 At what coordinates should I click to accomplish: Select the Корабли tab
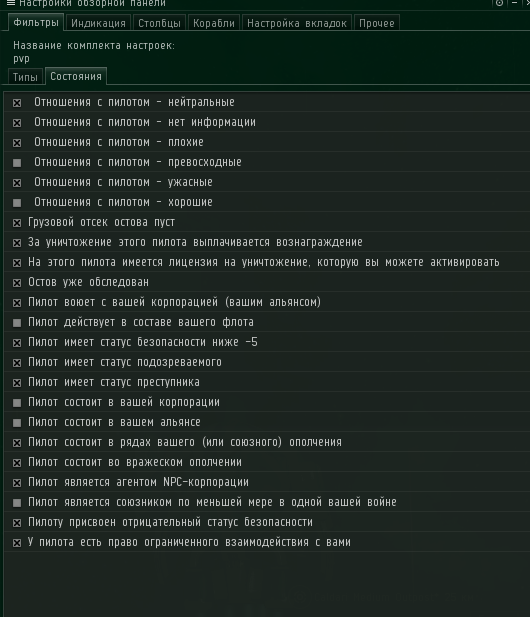214,23
